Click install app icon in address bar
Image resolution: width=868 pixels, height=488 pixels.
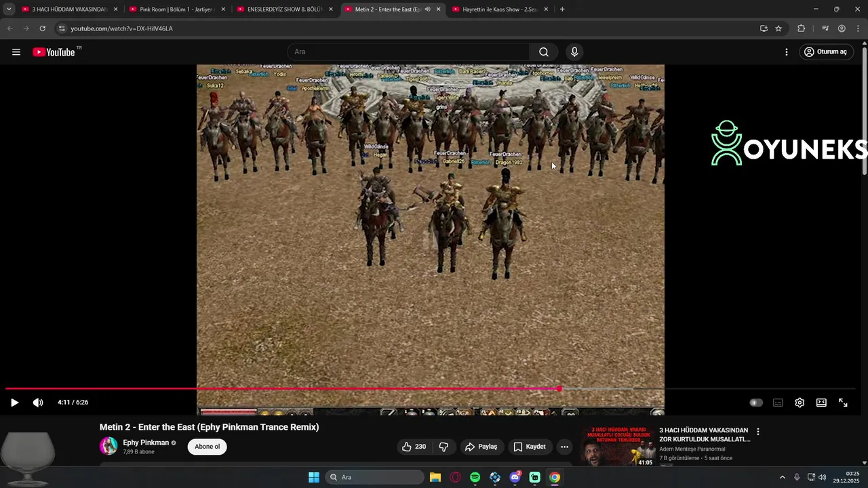pyautogui.click(x=764, y=28)
